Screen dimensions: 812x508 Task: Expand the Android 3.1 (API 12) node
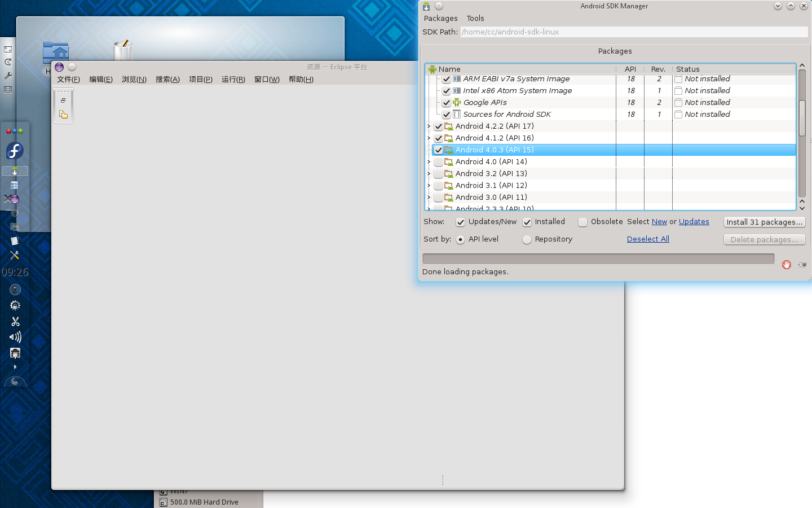click(429, 185)
